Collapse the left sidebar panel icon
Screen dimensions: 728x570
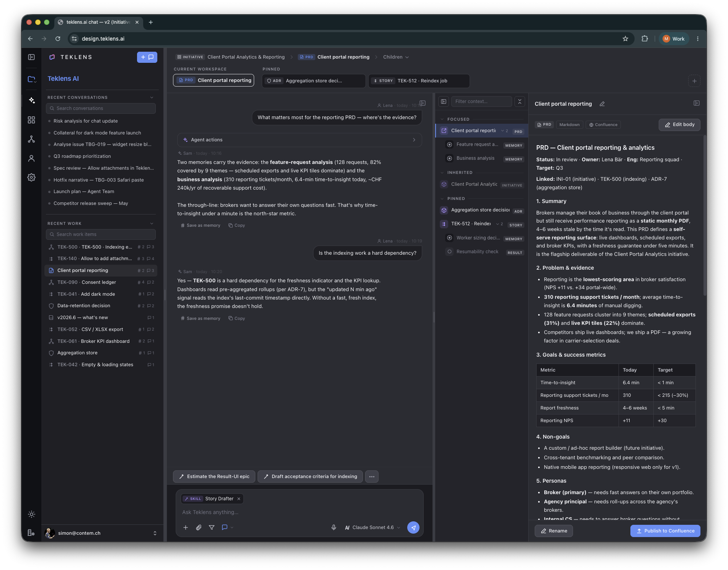(x=31, y=57)
